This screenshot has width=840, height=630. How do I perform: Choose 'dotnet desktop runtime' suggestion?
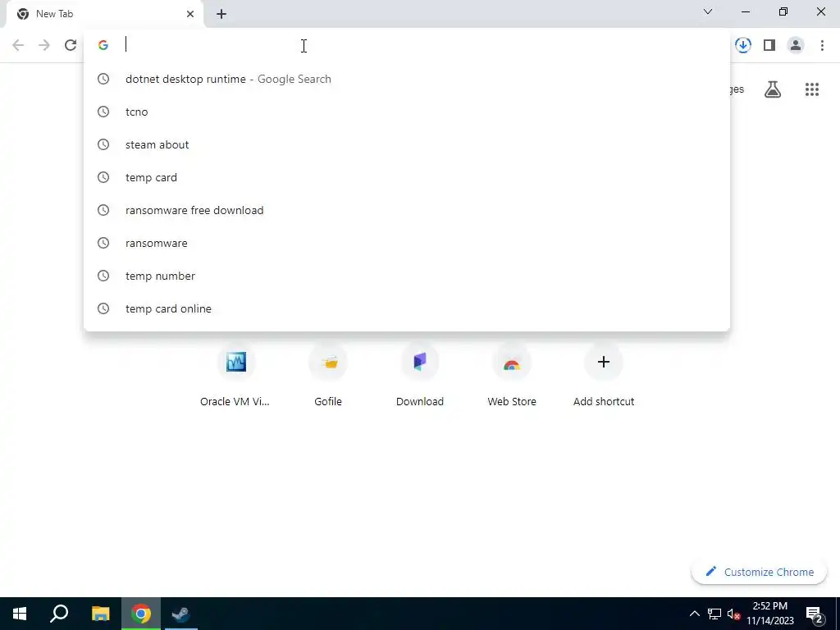pos(407,79)
